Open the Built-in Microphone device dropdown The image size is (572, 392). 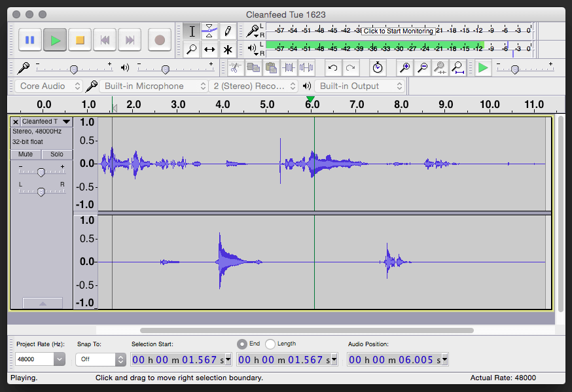point(154,86)
